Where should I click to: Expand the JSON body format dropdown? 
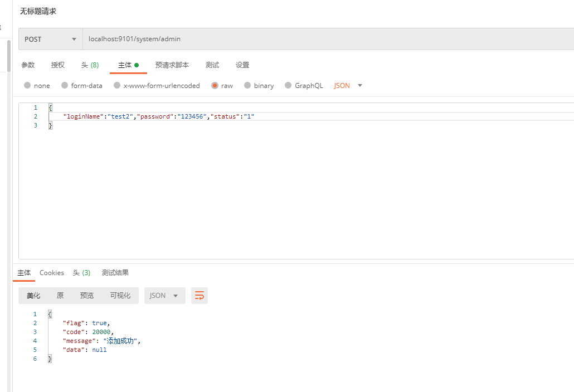coord(348,86)
